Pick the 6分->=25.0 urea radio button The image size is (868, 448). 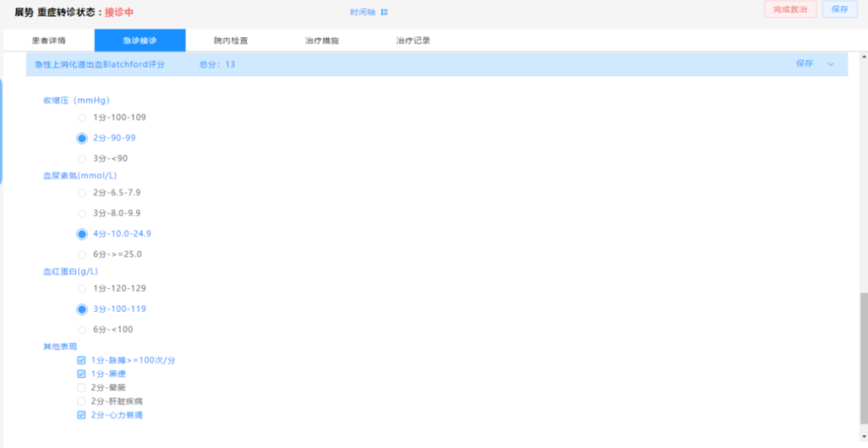click(82, 254)
